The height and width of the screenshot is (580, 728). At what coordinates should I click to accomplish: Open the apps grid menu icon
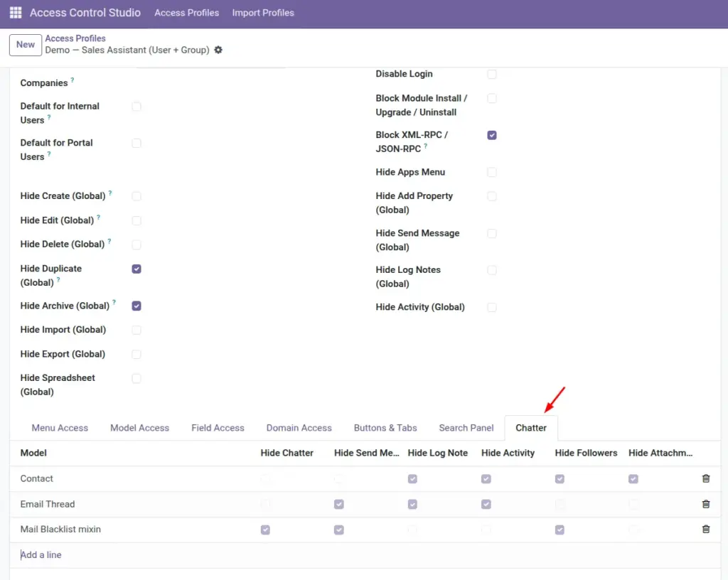click(16, 13)
